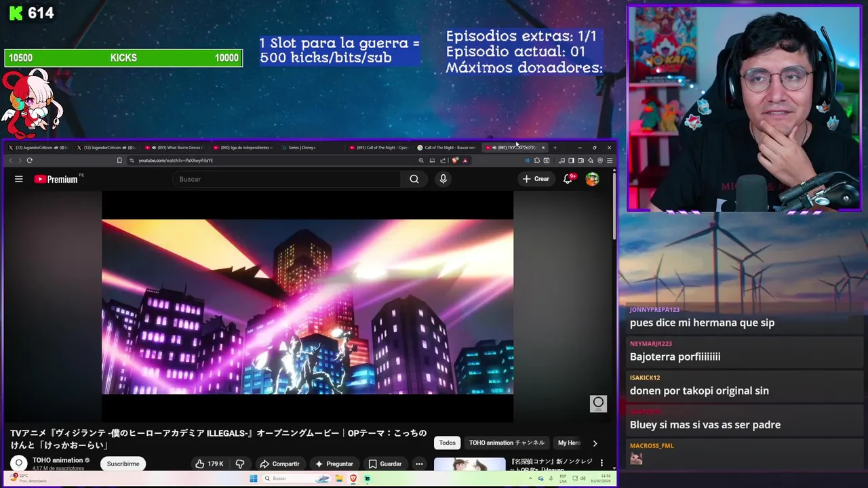
Task: Subscribe with Suscribirme button
Action: click(123, 464)
